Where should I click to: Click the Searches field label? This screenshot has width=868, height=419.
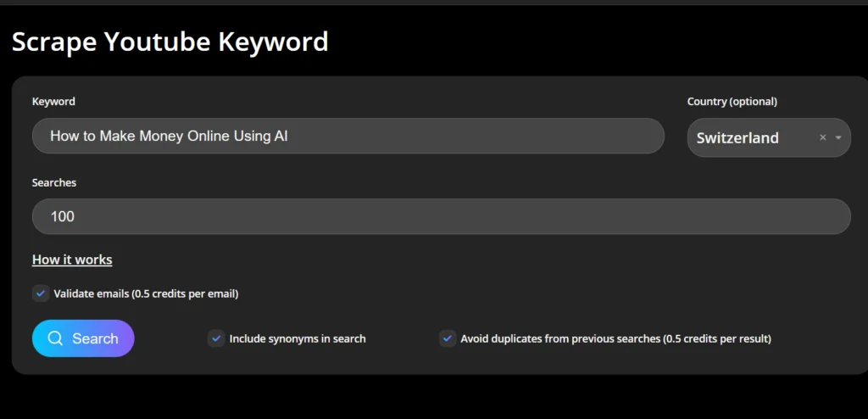[54, 182]
